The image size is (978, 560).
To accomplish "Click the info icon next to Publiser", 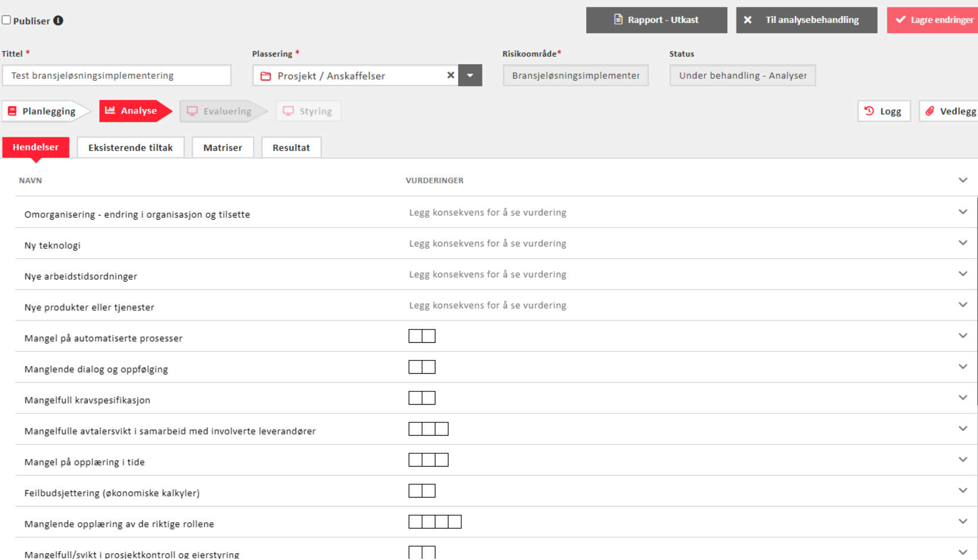I will coord(59,21).
